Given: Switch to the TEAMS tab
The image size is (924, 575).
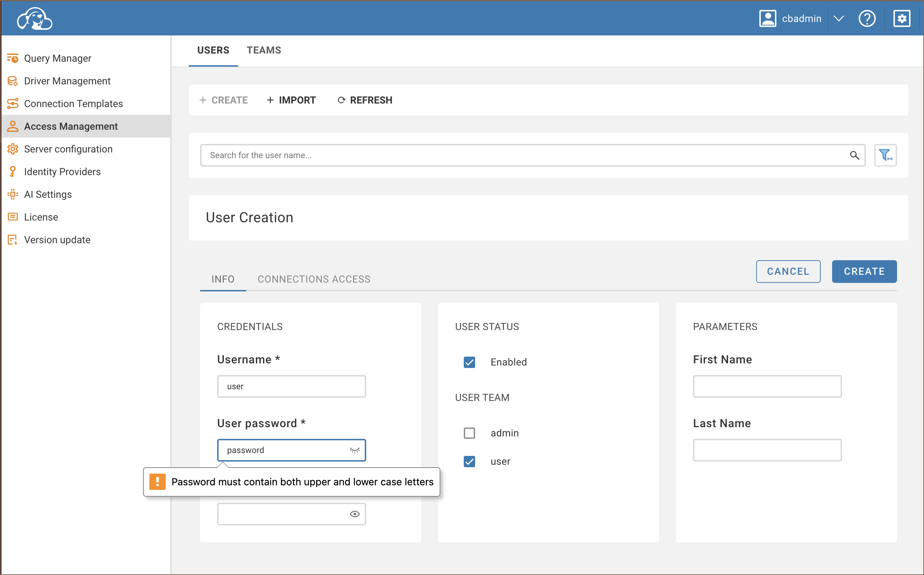Looking at the screenshot, I should click(x=264, y=50).
